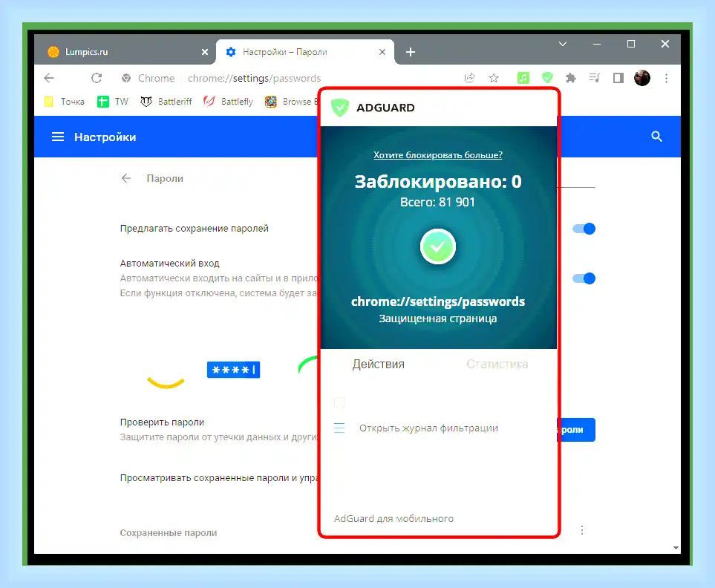
Task: Expand the tab search chevron
Action: [563, 44]
